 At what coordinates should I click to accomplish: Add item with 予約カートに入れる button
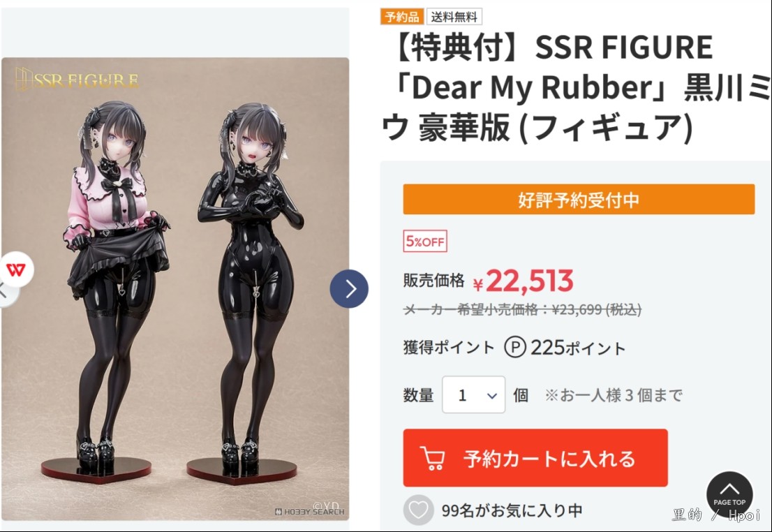(x=535, y=457)
